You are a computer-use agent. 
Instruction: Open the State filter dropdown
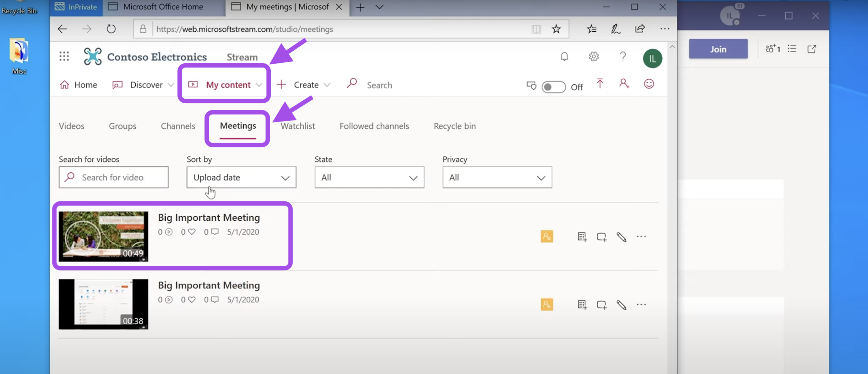369,178
